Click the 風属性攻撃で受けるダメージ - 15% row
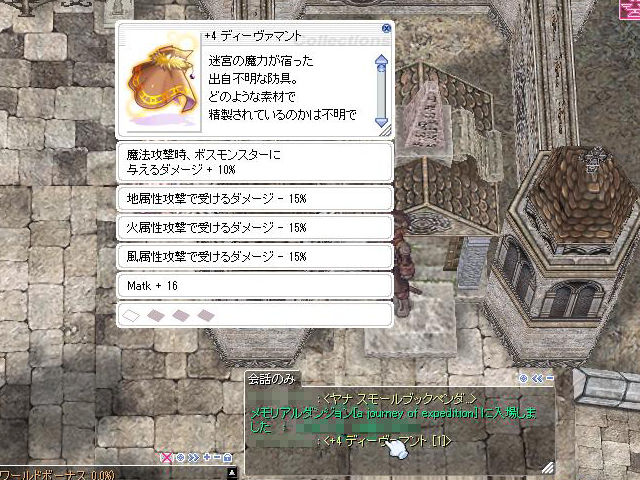The height and width of the screenshot is (480, 640). pyautogui.click(x=255, y=257)
